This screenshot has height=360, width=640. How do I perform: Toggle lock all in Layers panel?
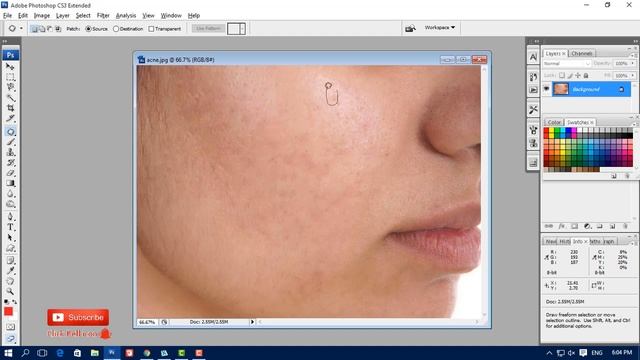[586, 76]
